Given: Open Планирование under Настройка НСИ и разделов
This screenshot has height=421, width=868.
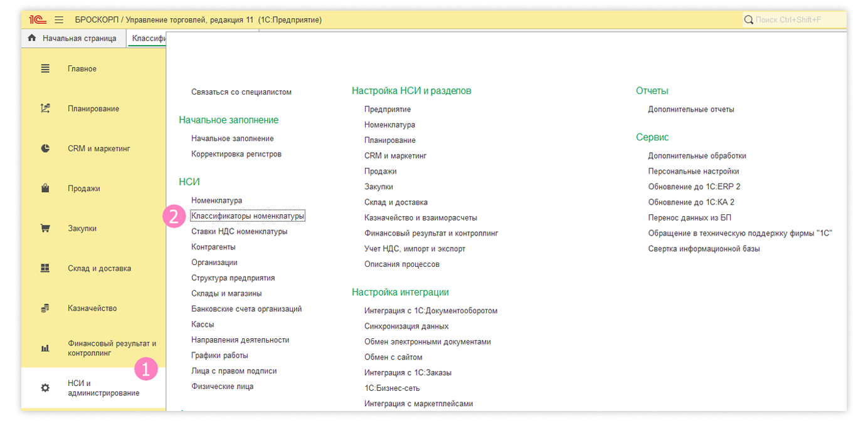Looking at the screenshot, I should pos(390,140).
